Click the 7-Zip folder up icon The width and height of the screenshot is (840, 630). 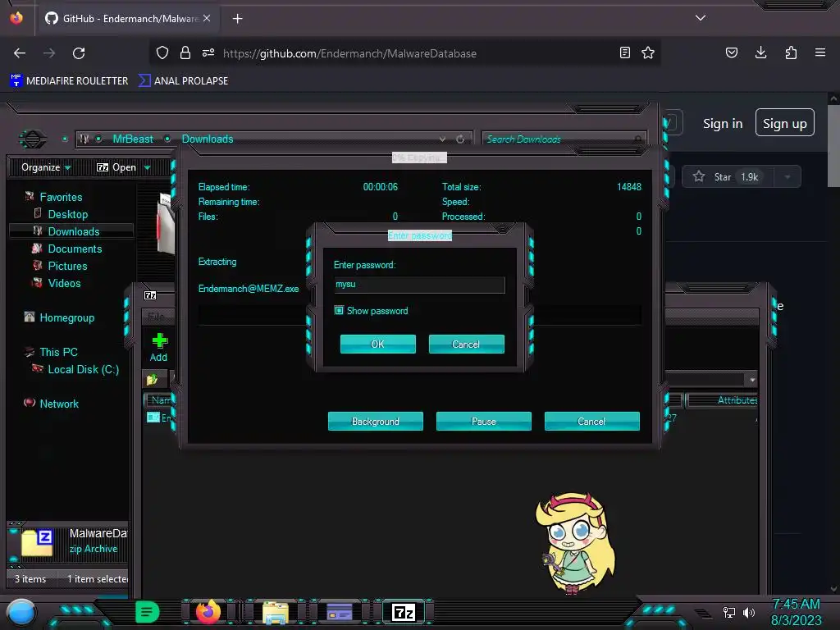(x=152, y=380)
